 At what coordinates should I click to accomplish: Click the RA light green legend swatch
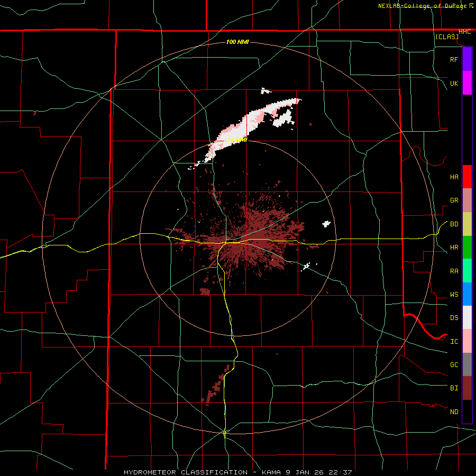tap(467, 271)
